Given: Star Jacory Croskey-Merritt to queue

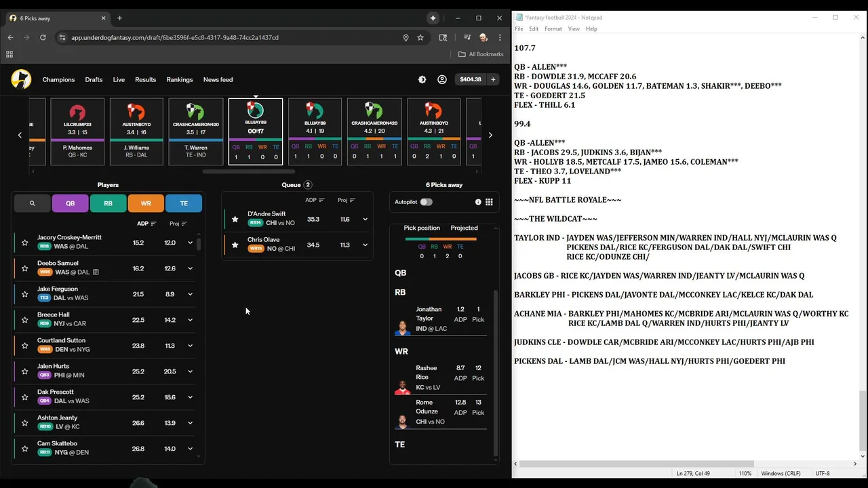Looking at the screenshot, I should click(x=25, y=243).
